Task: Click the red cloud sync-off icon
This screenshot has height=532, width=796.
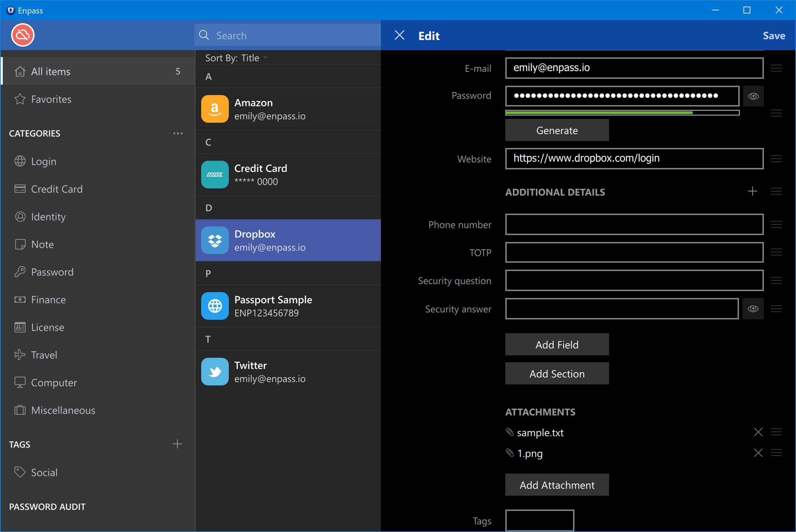Action: click(x=23, y=35)
